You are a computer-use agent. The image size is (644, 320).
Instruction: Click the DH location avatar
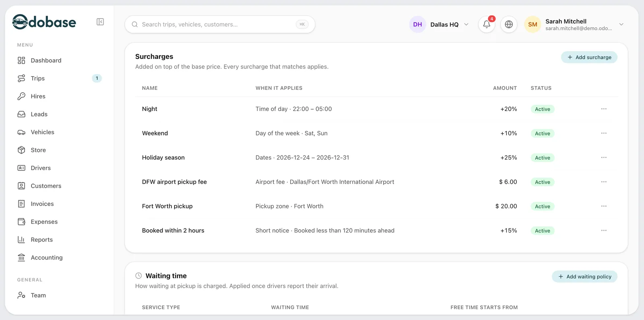click(417, 24)
